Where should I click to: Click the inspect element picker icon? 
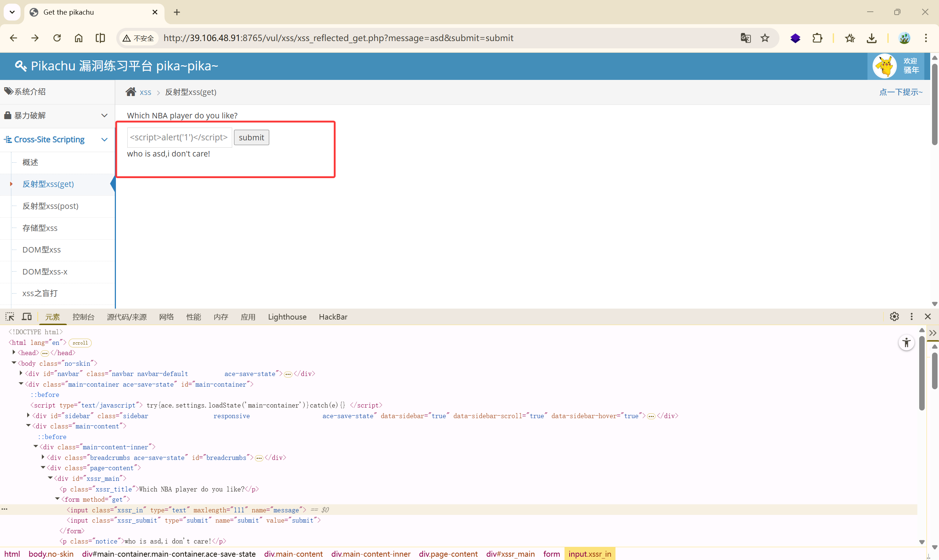(x=10, y=317)
